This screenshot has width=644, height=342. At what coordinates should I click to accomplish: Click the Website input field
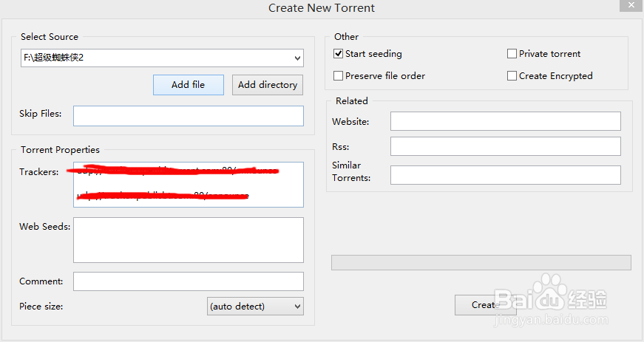505,121
